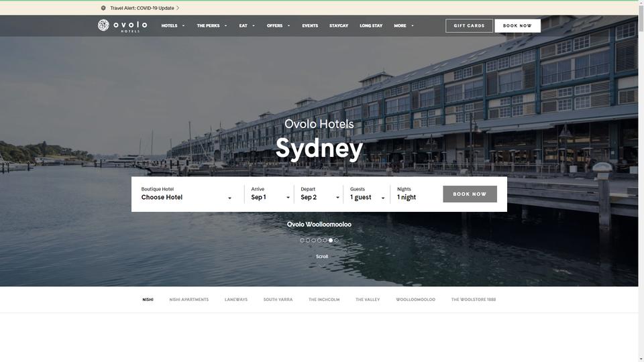Open the More nav menu
This screenshot has width=644, height=362.
tap(400, 25)
